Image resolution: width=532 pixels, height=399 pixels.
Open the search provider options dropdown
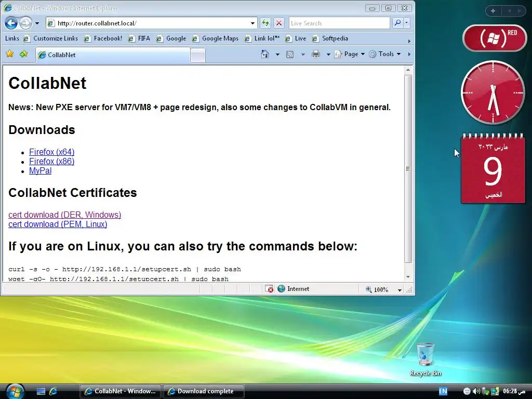click(406, 23)
